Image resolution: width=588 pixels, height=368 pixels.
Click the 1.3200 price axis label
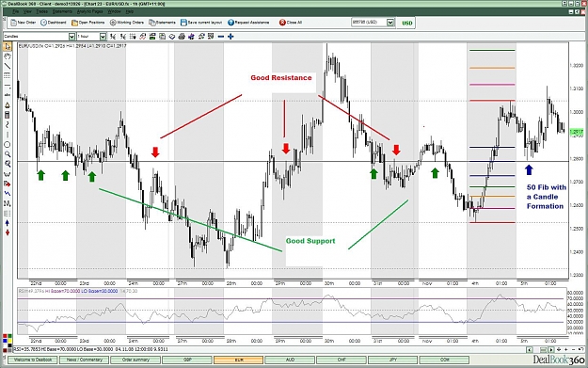pos(577,65)
